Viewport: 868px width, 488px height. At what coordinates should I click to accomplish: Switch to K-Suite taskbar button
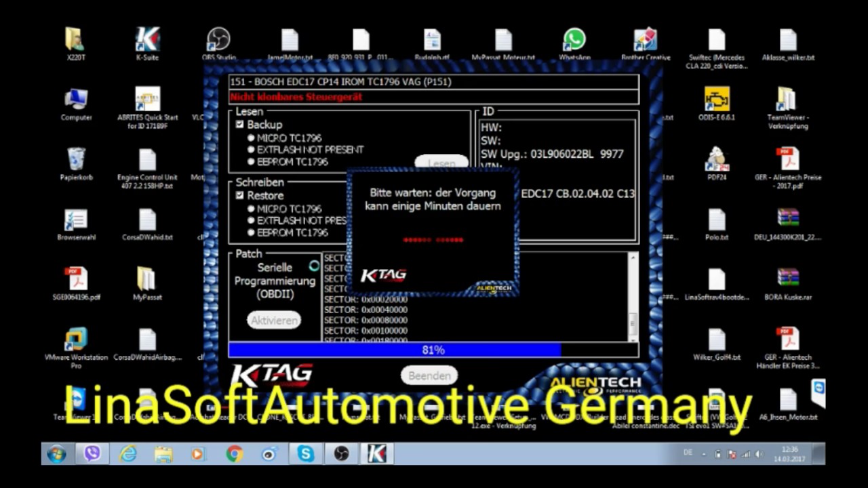tap(377, 453)
